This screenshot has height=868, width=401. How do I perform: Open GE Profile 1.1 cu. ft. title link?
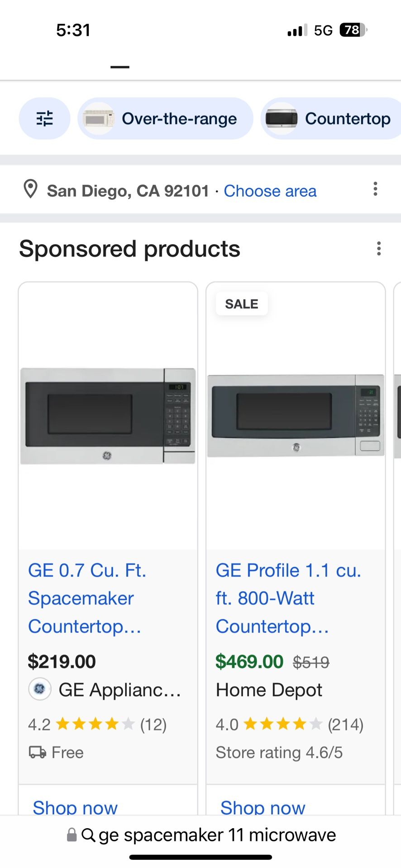[x=288, y=598]
